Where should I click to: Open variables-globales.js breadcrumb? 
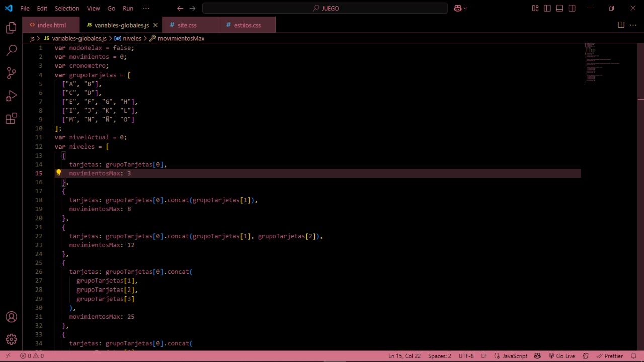75,38
